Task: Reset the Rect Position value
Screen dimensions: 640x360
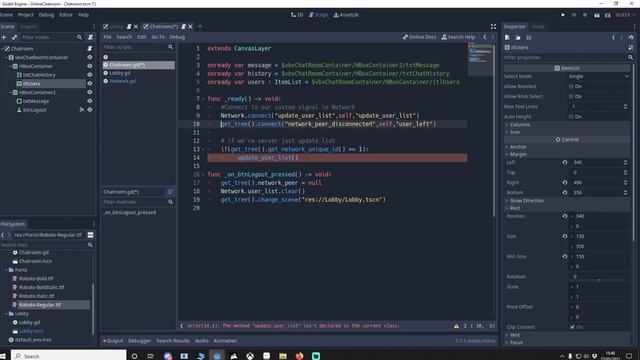Action: coord(565,216)
